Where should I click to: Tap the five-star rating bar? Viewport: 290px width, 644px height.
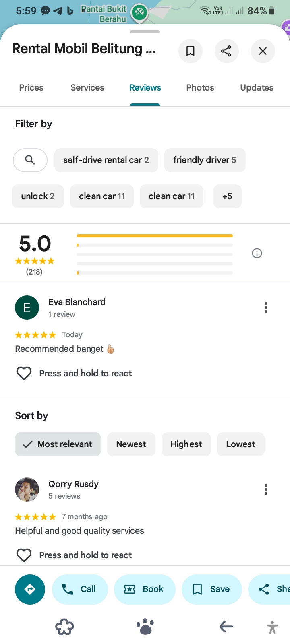pos(155,236)
